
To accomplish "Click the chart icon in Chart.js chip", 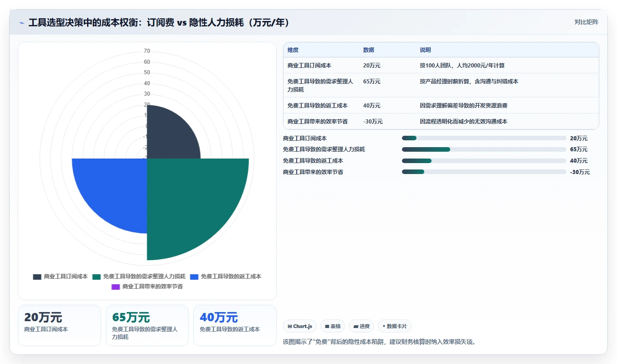I will [x=290, y=327].
